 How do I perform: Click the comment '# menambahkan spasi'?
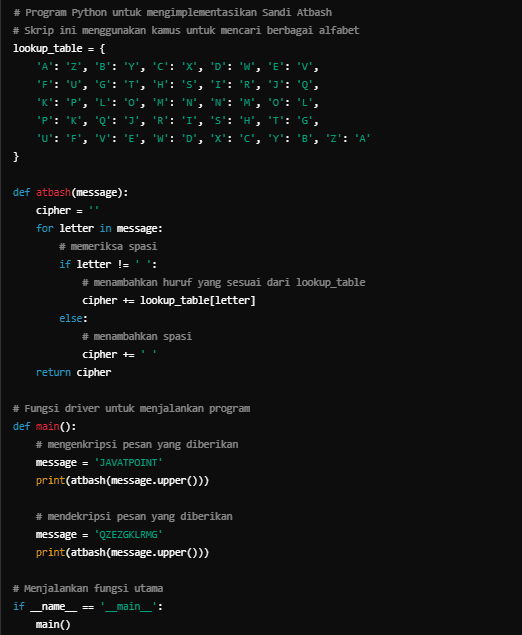[x=137, y=336]
